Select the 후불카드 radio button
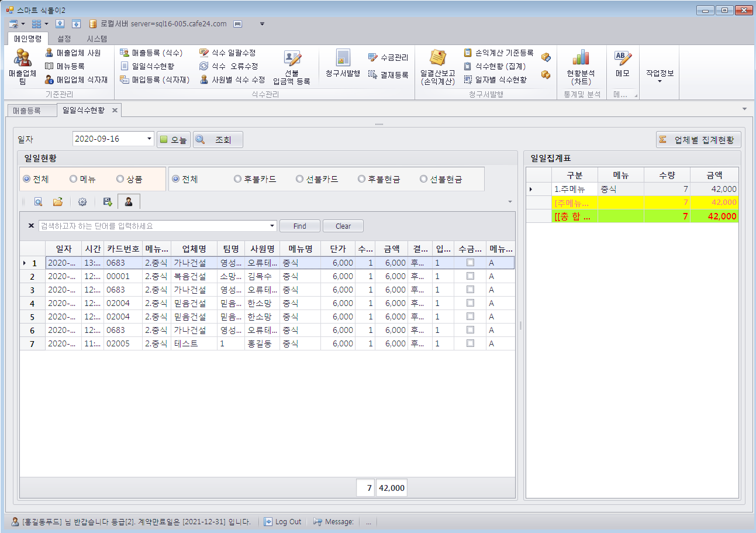756x533 pixels. pos(255,179)
